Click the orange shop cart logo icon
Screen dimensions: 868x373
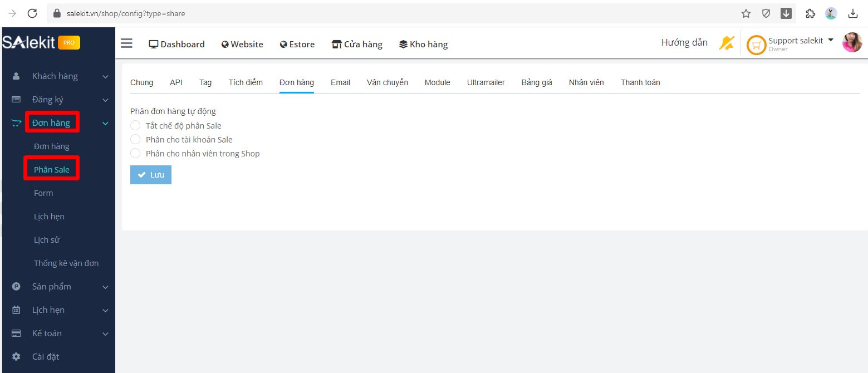[756, 45]
